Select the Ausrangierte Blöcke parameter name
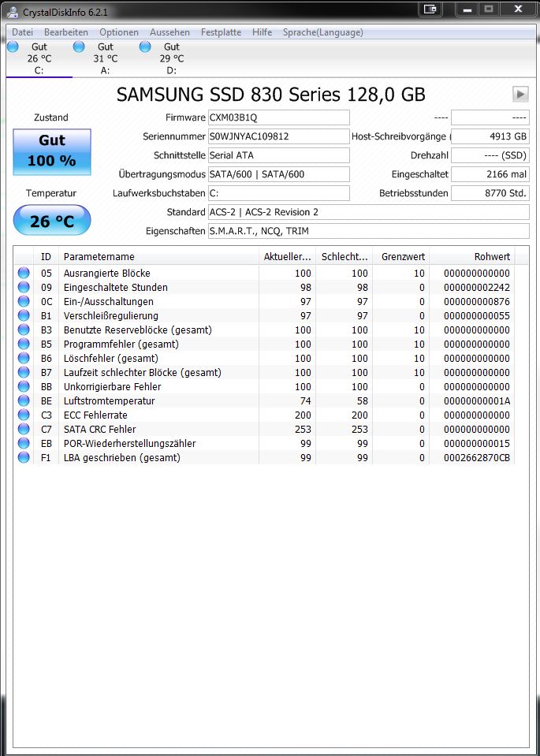Viewport: 540px width, 756px height. tap(106, 273)
